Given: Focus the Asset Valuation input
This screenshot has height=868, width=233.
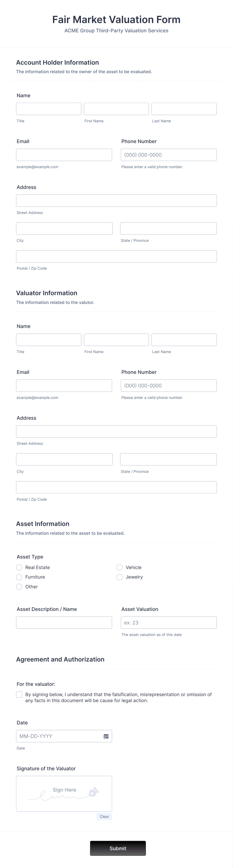Looking at the screenshot, I should (168, 622).
